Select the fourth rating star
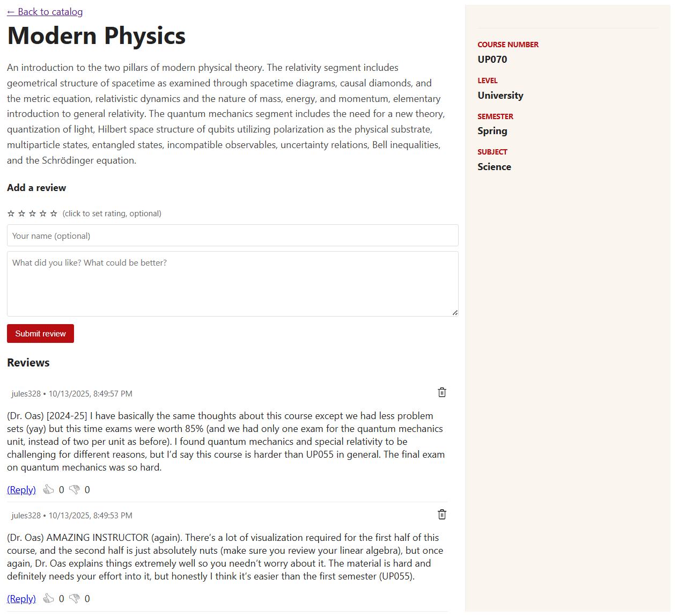This screenshot has width=677, height=616. 43,213
